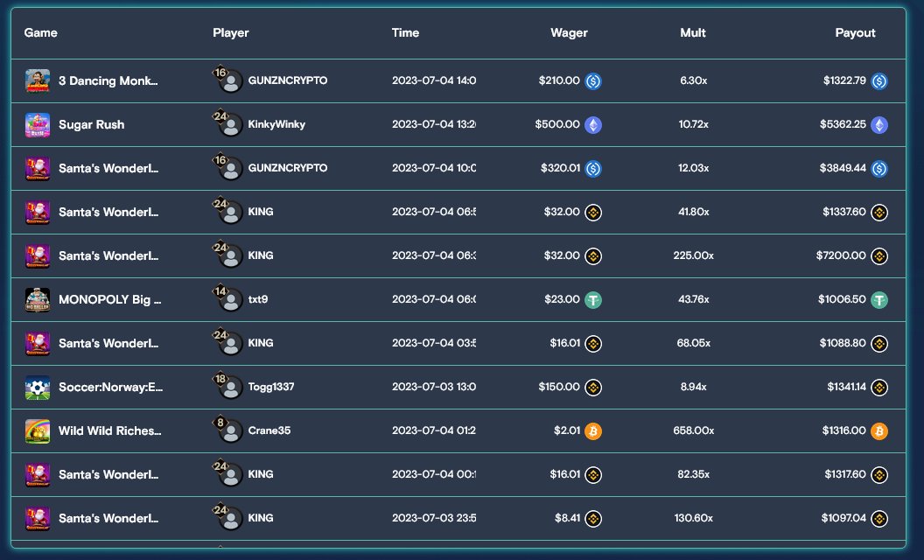Viewport: 924px width, 560px height.
Task: Open the Togg1337 player name
Action: [x=271, y=387]
